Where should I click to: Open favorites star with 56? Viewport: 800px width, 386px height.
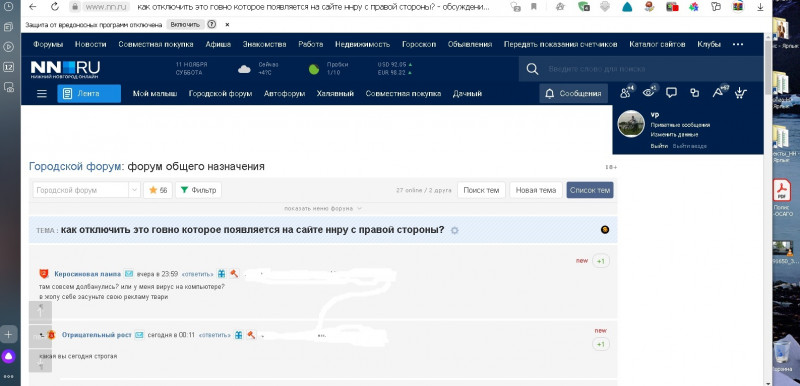[158, 190]
